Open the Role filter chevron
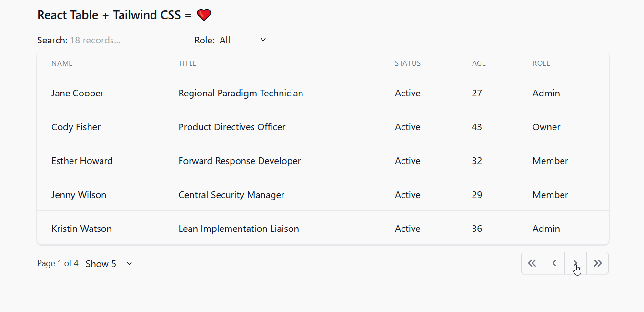 [262, 40]
